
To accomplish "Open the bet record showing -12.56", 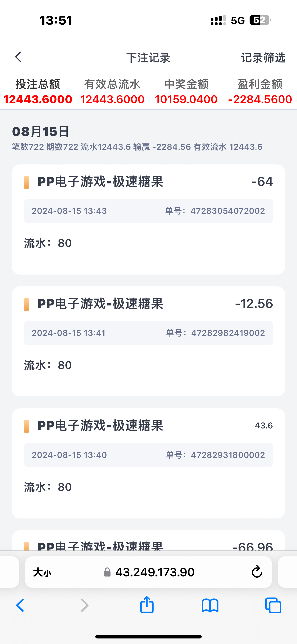I will 148,341.
